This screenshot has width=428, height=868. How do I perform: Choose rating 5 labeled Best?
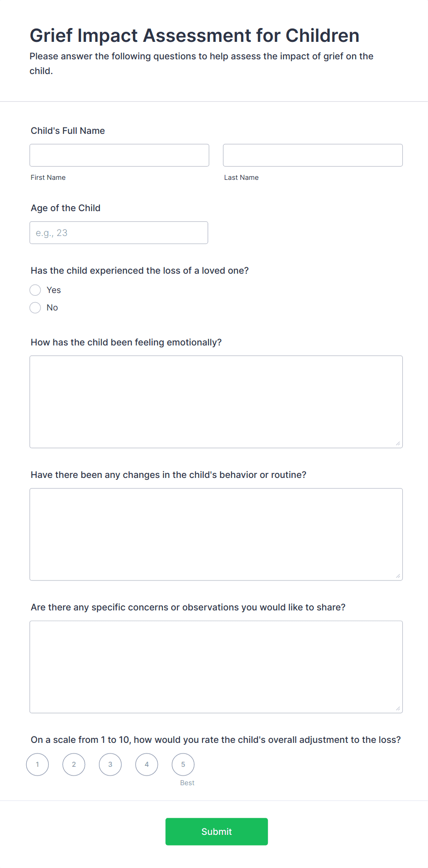[x=183, y=765]
